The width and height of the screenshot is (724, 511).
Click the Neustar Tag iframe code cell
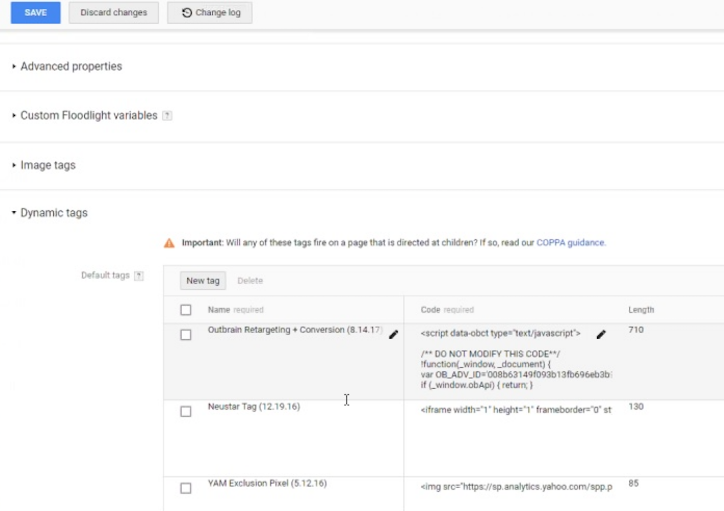pyautogui.click(x=515, y=408)
